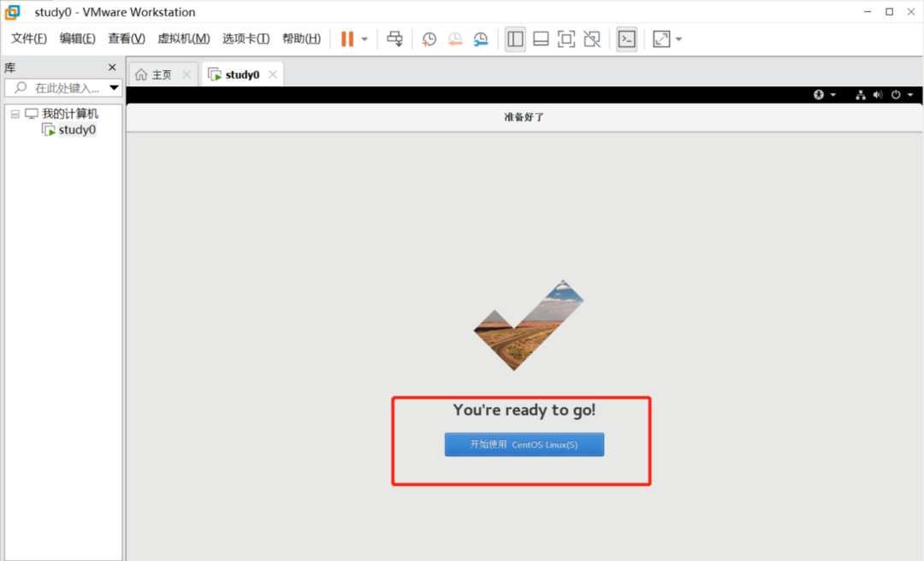
Task: Open the power options dropdown arrow
Action: [x=364, y=39]
